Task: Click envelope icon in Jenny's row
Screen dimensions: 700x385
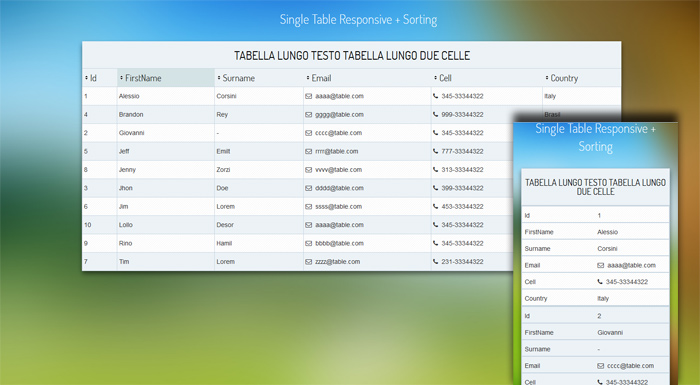Action: 308,170
